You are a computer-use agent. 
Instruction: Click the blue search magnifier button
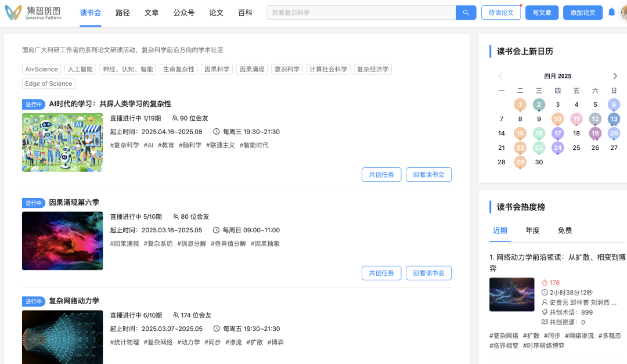(466, 13)
